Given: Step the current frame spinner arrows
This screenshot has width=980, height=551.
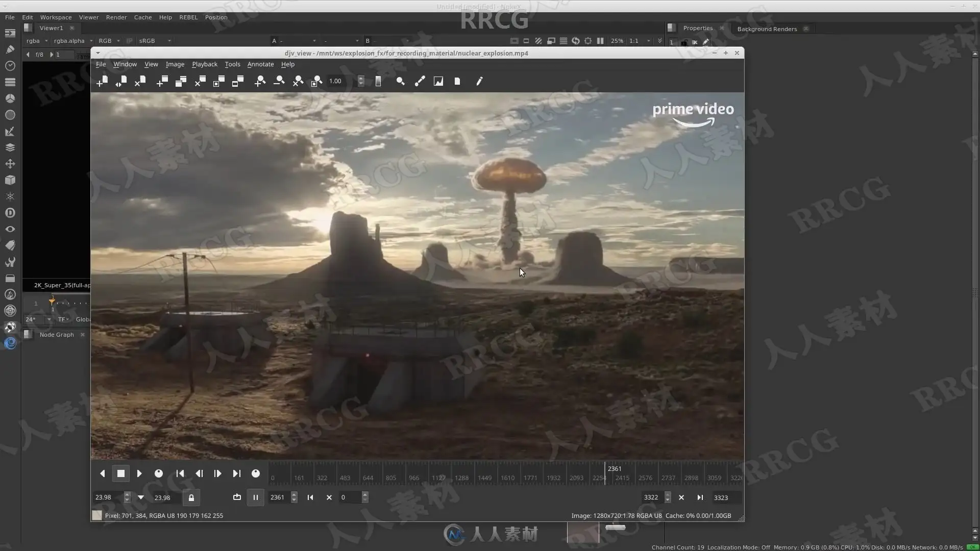Looking at the screenshot, I should (x=294, y=497).
